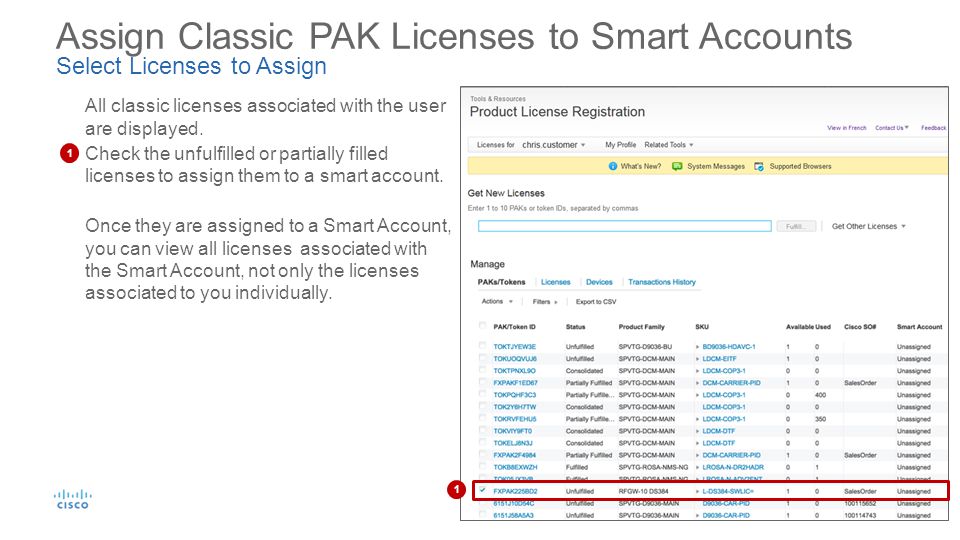Click 'SPVTG-D9036-BU' product family cell
960x540 pixels.
tap(645, 347)
